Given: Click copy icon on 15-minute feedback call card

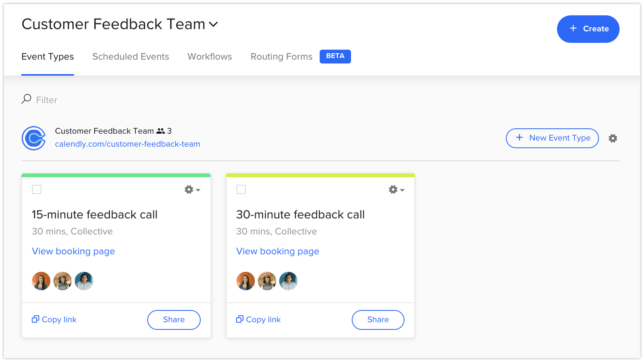Looking at the screenshot, I should (35, 319).
